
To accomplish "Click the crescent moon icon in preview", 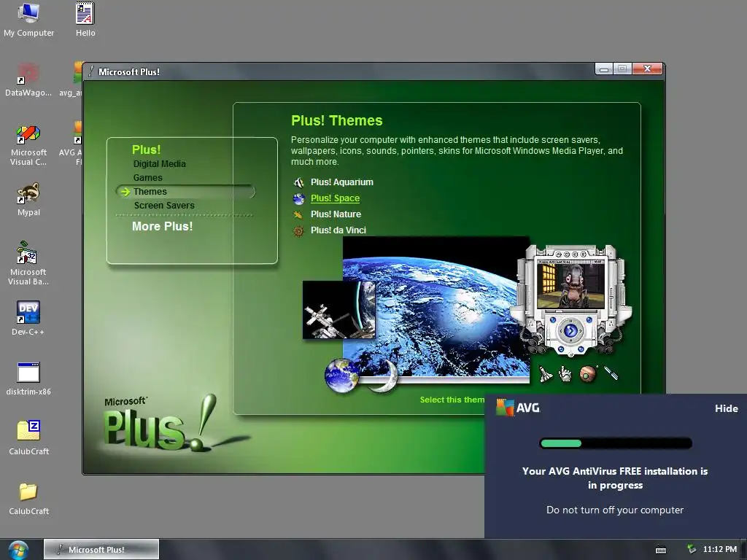I will [387, 376].
